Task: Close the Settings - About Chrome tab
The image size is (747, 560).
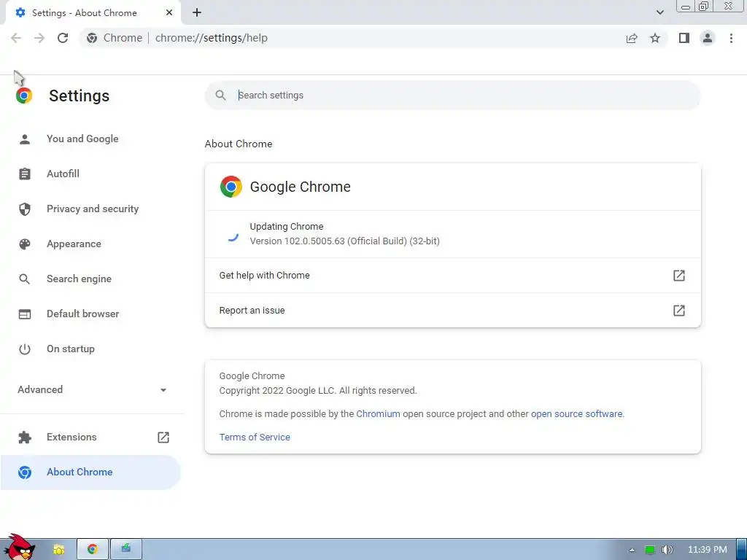Action: coord(169,13)
